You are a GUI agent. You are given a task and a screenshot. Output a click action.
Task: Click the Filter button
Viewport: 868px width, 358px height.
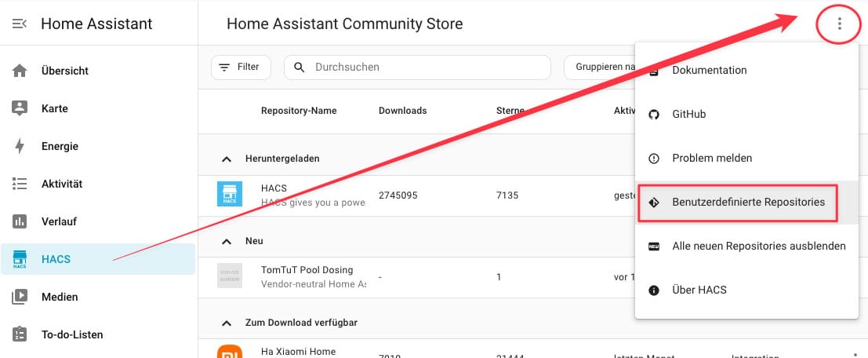point(240,68)
